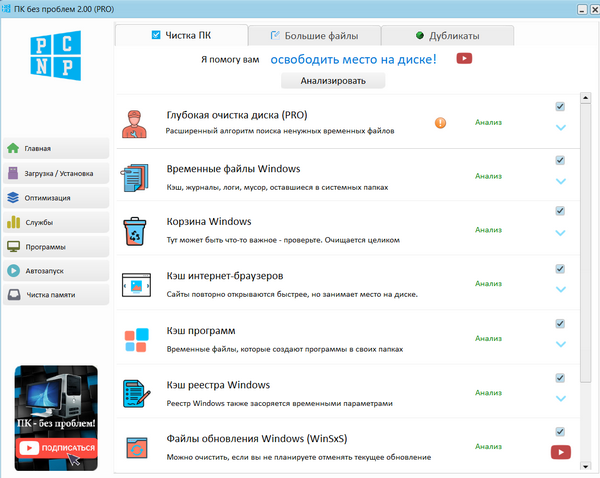Disable the Кэш программ checkbox
The height and width of the screenshot is (478, 600).
(x=560, y=323)
